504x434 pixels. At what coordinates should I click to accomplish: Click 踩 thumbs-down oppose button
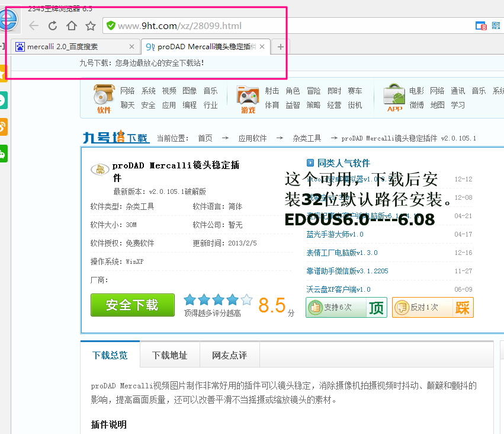[433, 308]
